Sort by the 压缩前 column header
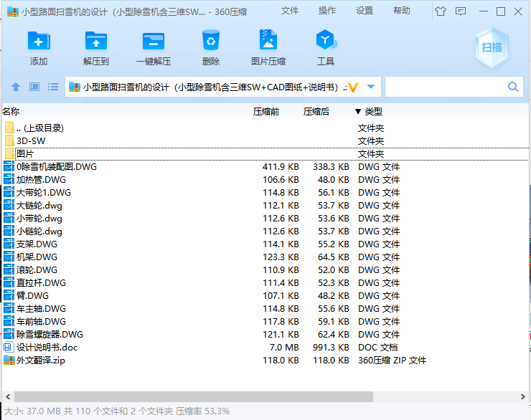This screenshot has width=531, height=420. tap(265, 111)
